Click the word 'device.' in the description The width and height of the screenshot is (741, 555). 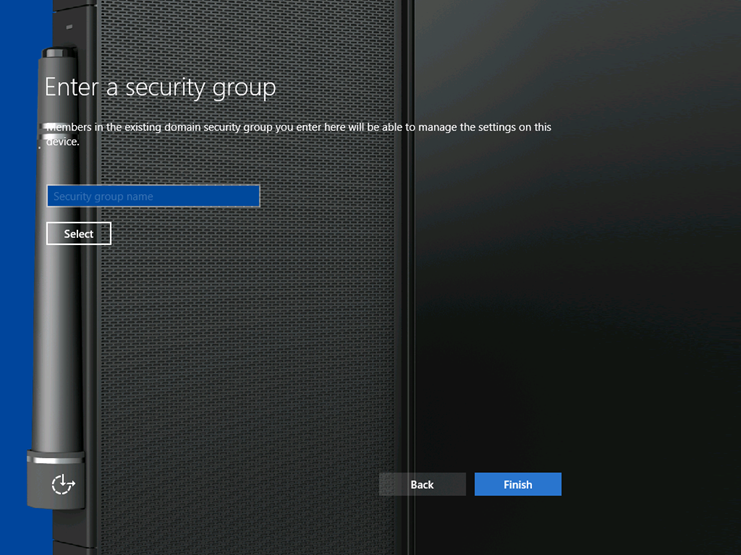click(62, 142)
